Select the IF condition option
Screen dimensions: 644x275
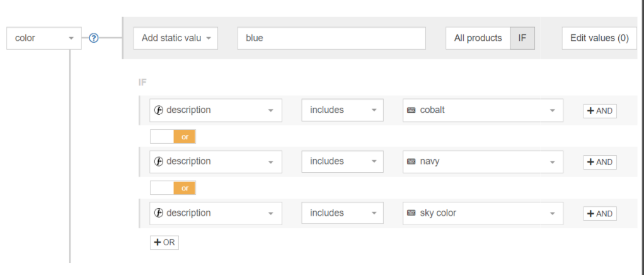click(522, 38)
